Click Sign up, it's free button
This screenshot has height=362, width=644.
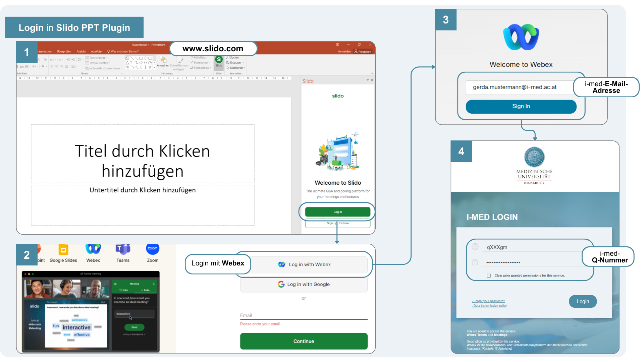coord(338,223)
